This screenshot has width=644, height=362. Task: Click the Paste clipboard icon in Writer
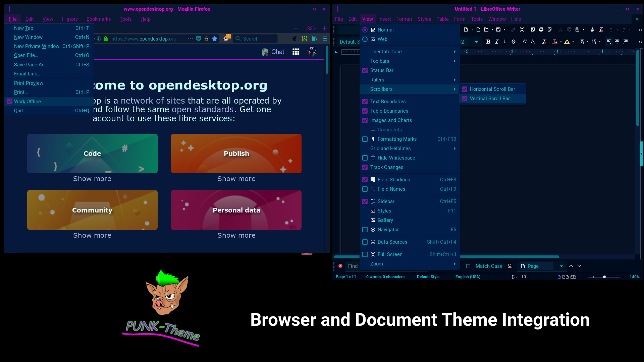click(577, 29)
